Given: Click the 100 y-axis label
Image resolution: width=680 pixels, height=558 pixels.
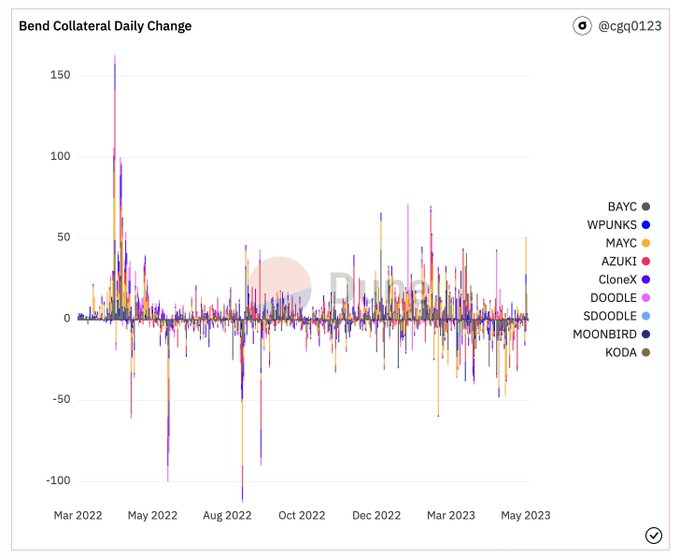Looking at the screenshot, I should click(60, 157).
